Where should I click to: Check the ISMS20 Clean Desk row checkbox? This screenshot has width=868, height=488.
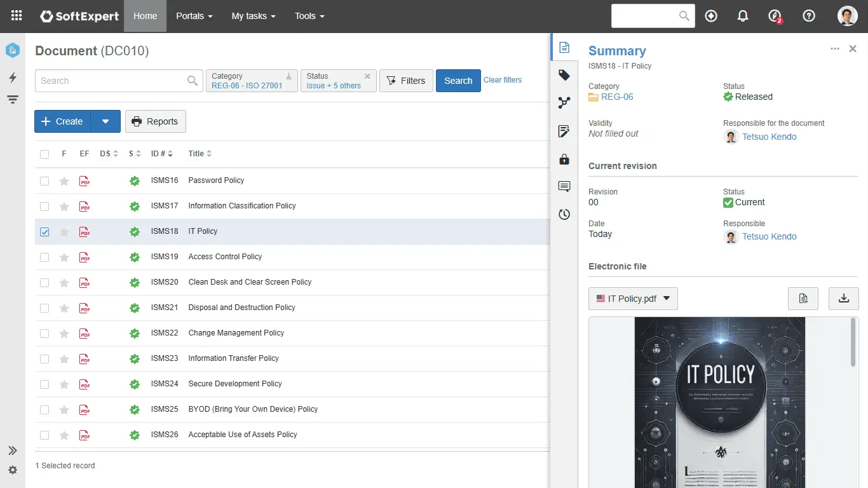pyautogui.click(x=44, y=283)
